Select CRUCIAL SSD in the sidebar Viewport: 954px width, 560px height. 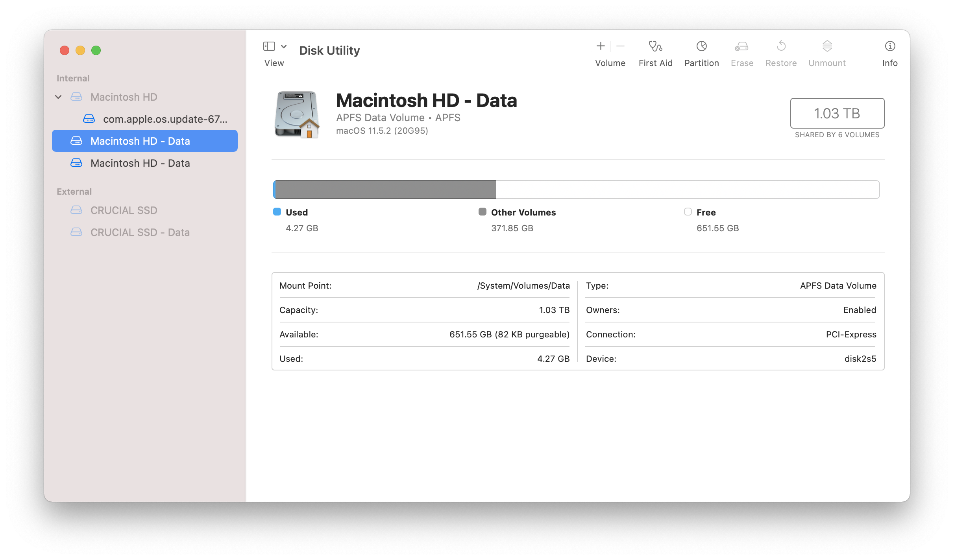click(x=124, y=210)
